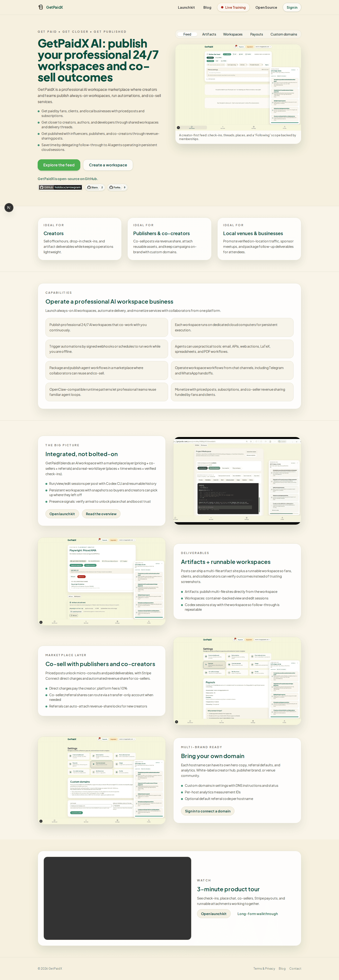Click Open launchkit button in Watch section
Image resolution: width=339 pixels, height=980 pixels.
coord(214,914)
